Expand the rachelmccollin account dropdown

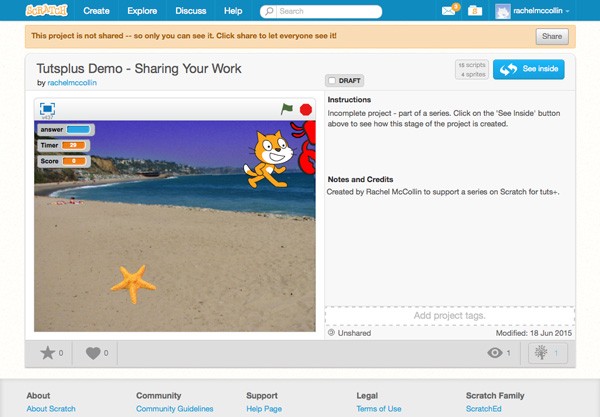[x=532, y=11]
